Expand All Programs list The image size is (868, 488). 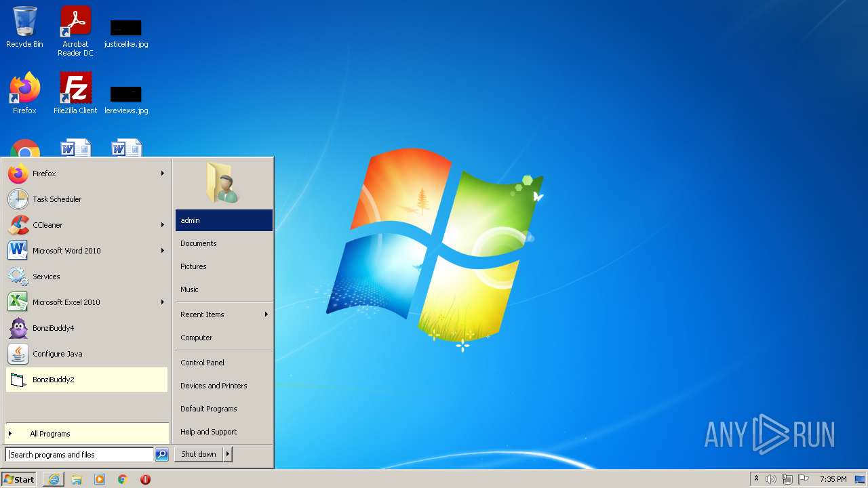pos(86,434)
